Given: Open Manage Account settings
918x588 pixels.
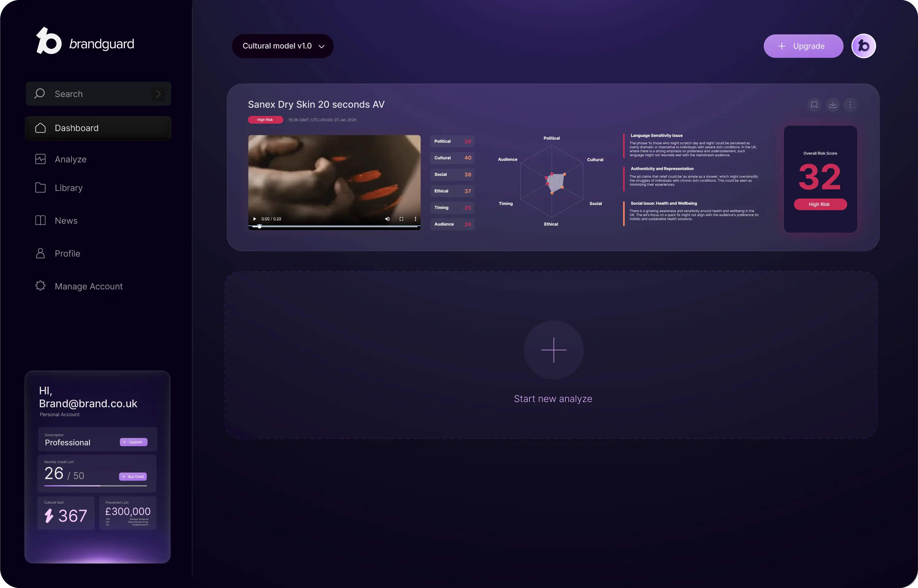Looking at the screenshot, I should pos(88,286).
